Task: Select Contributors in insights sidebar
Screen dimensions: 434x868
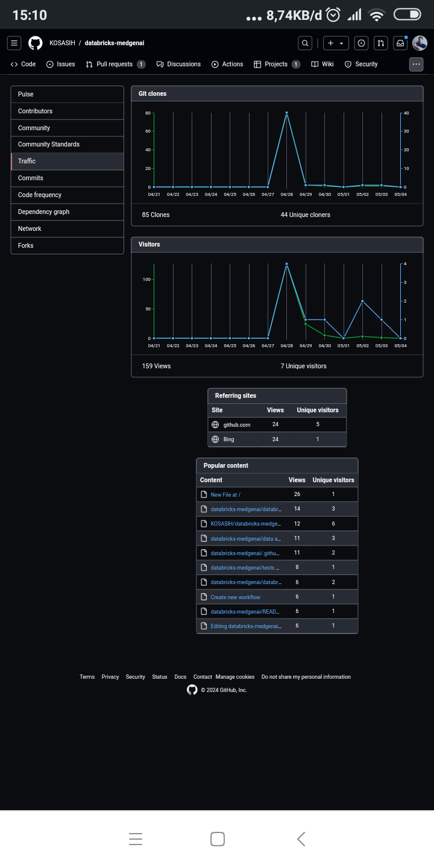Action: point(68,111)
